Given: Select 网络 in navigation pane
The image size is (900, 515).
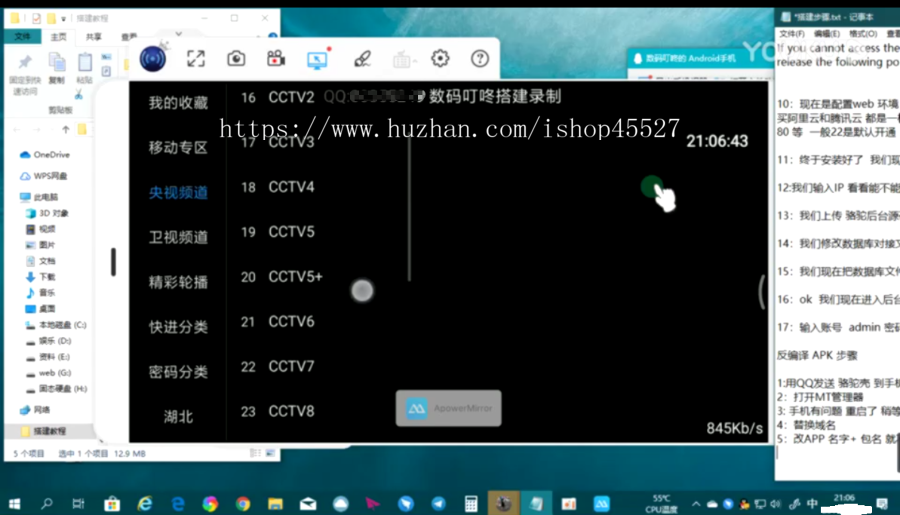Looking at the screenshot, I should tap(35, 410).
